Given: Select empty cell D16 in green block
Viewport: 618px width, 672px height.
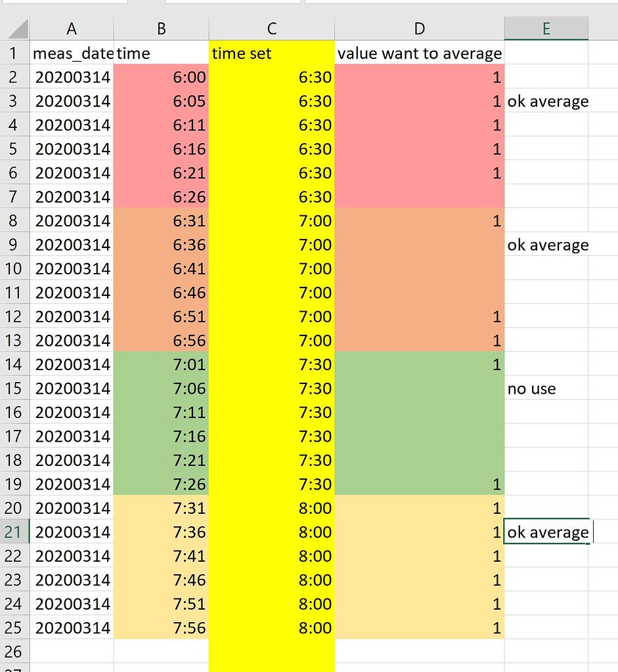Looking at the screenshot, I should point(420,412).
